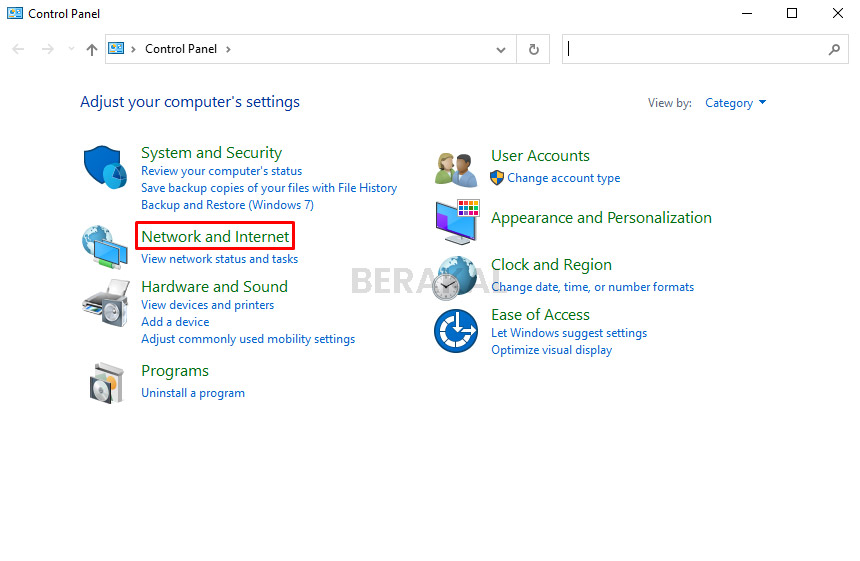Open Appearance and Personalization category
This screenshot has width=860, height=561.
point(601,218)
